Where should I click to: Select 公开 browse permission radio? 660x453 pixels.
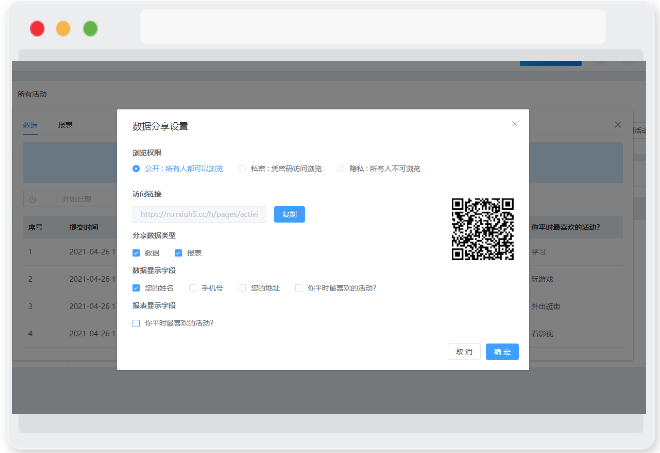tap(136, 168)
